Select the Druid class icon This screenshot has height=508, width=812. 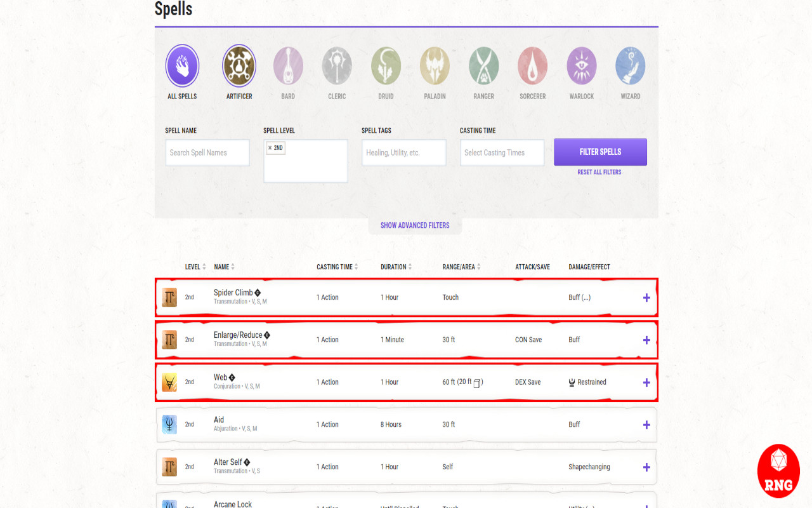click(x=386, y=66)
